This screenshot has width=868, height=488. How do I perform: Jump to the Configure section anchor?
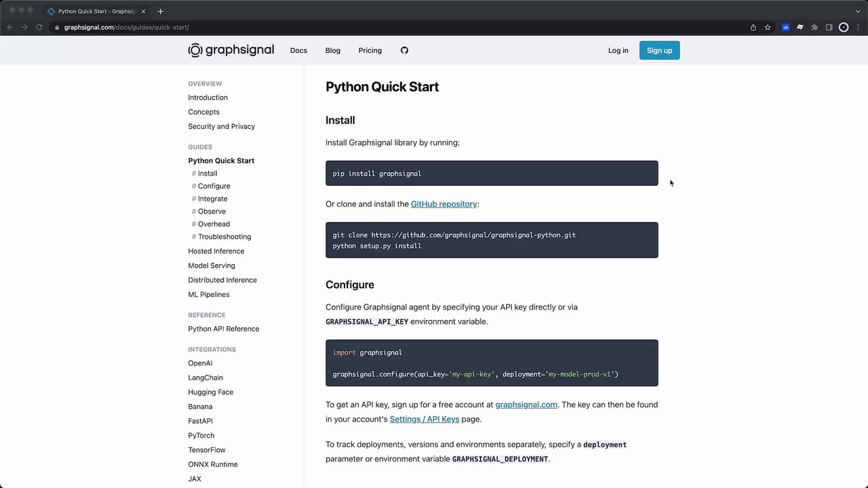(x=214, y=186)
